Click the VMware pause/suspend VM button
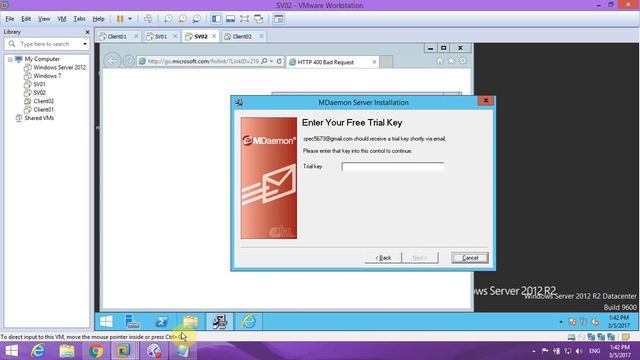The height and width of the screenshot is (360, 640). [x=120, y=19]
